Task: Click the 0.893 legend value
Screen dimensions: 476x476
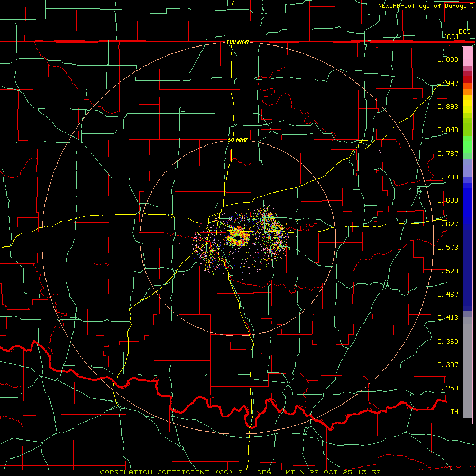Action: click(448, 106)
